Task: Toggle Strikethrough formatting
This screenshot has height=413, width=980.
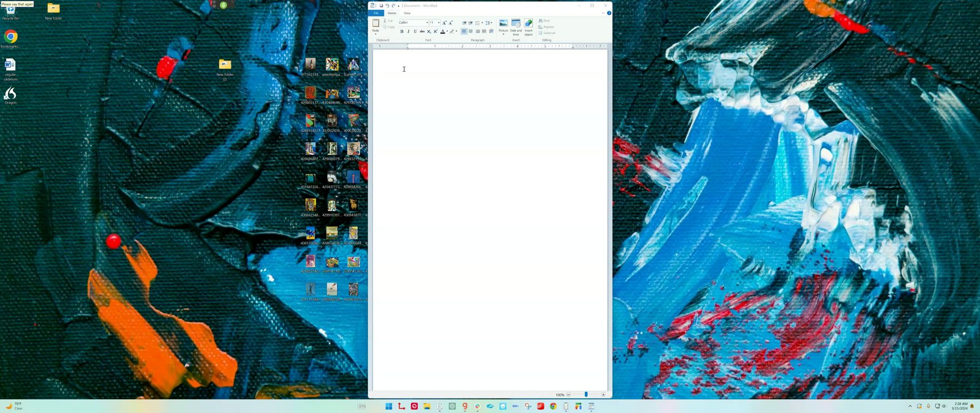Action: pyautogui.click(x=422, y=31)
